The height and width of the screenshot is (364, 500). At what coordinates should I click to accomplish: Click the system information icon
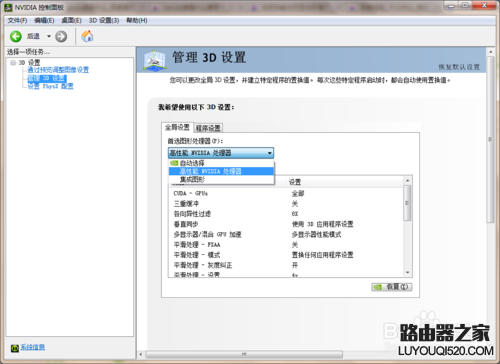coord(15,348)
